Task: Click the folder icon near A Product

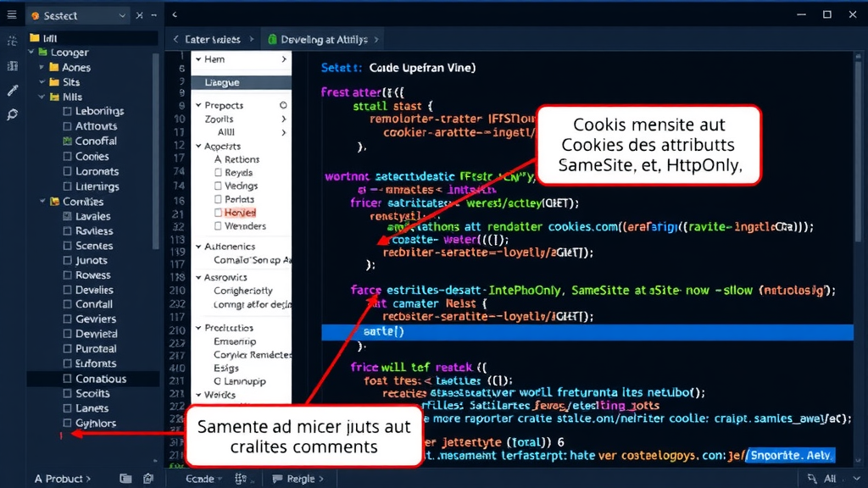Action: point(125,479)
